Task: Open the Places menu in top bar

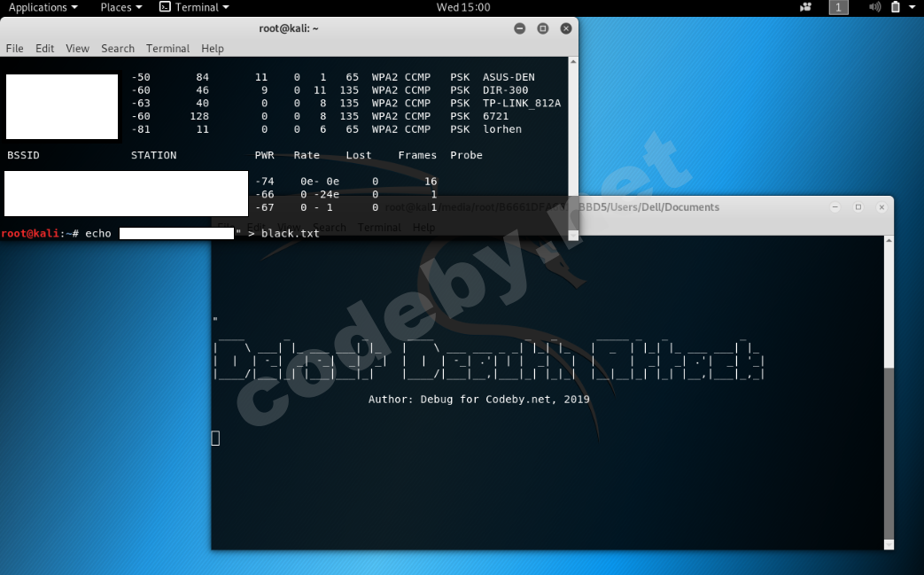Action: click(x=120, y=7)
